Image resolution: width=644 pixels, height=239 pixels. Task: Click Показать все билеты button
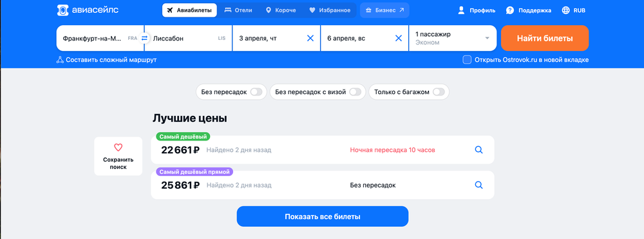point(323,216)
